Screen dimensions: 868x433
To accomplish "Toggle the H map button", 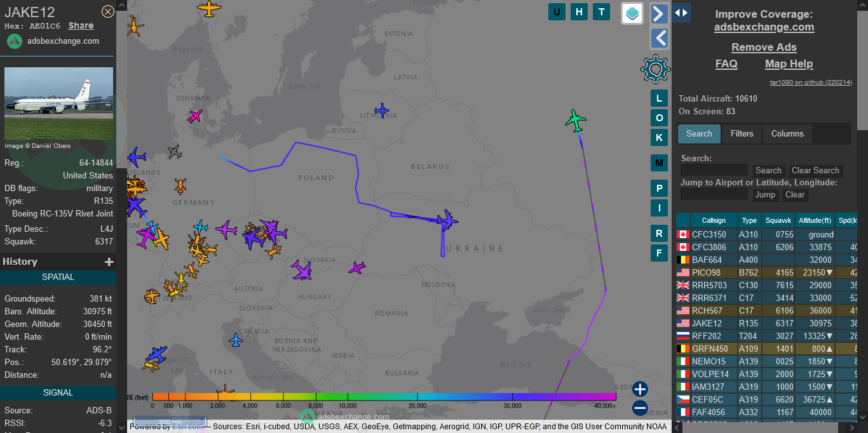I will [x=579, y=11].
